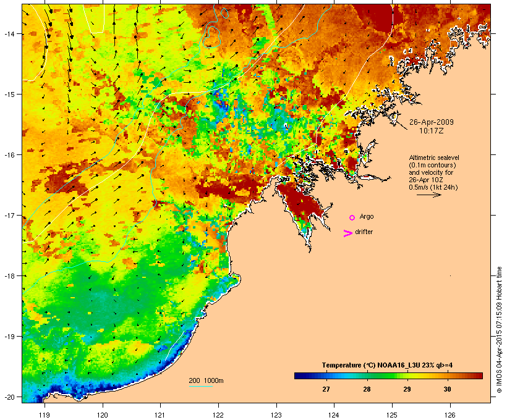Screen dimensions: 507x420
Task: Click the '-20' latitude axis label
Action: coord(9,397)
